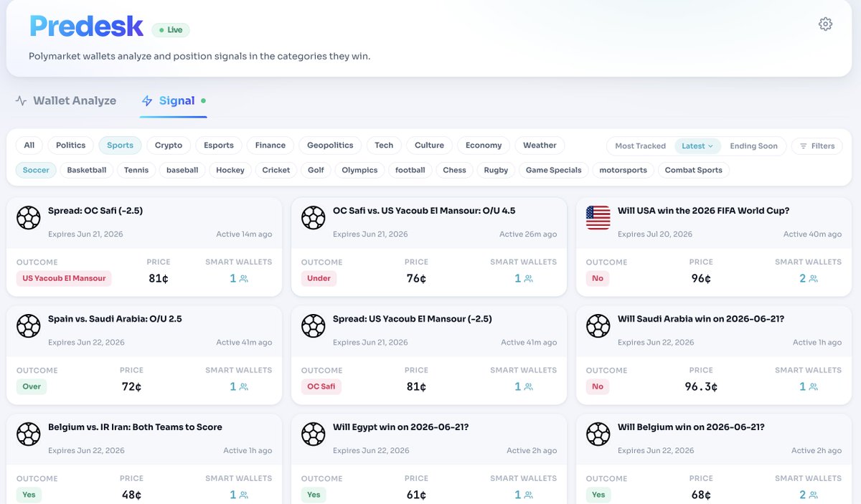The width and height of the screenshot is (861, 504).
Task: Filter by Tech category
Action: 384,146
